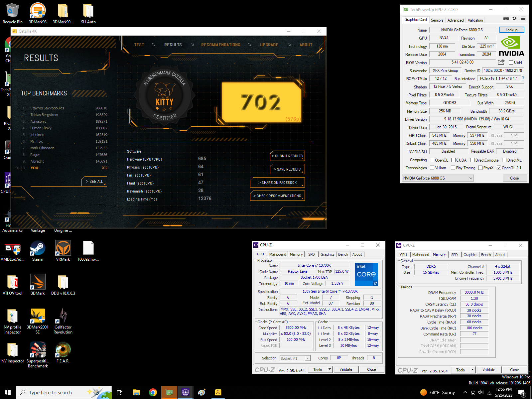Toggle the OpenGL 2.1 checkbox
This screenshot has width=532, height=399.
click(499, 168)
